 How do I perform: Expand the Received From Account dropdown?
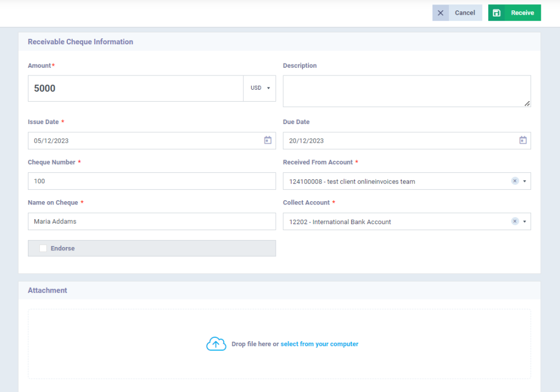tap(523, 180)
